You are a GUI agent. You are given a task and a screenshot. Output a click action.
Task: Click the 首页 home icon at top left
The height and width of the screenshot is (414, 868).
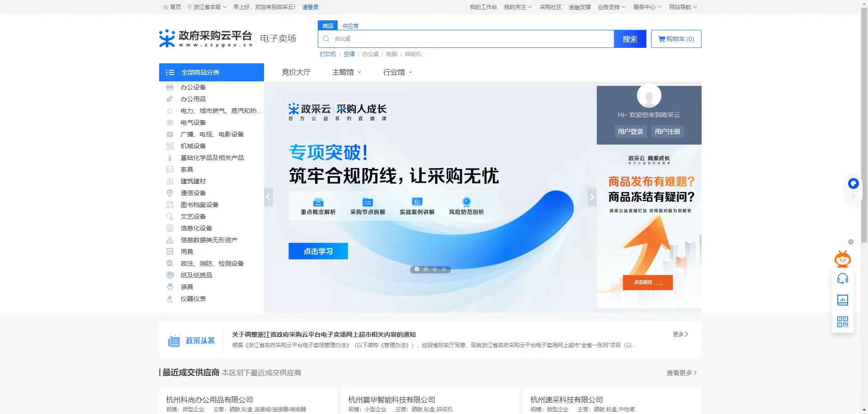click(x=165, y=7)
